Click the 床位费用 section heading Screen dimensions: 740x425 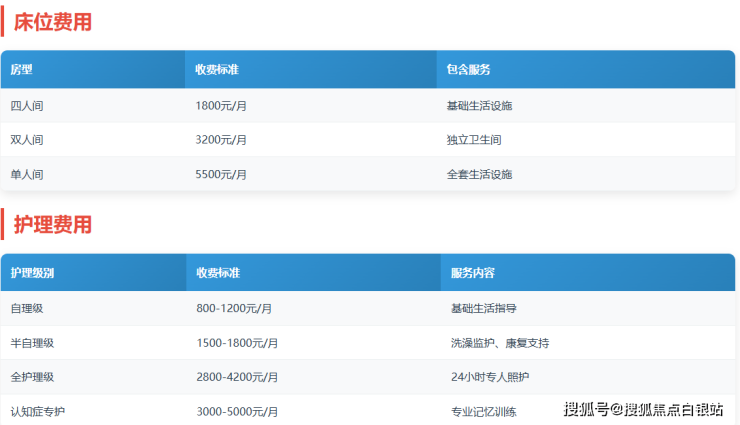[52, 21]
